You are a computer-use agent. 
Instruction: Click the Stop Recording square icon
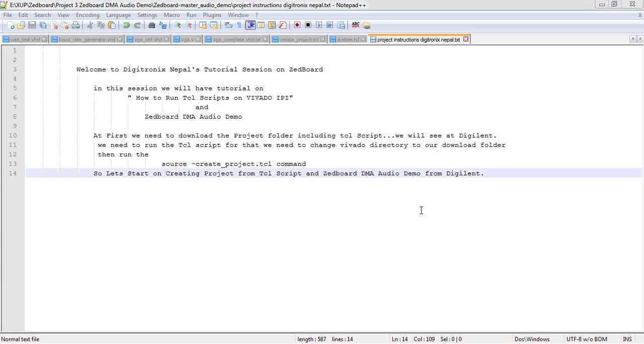coord(308,25)
